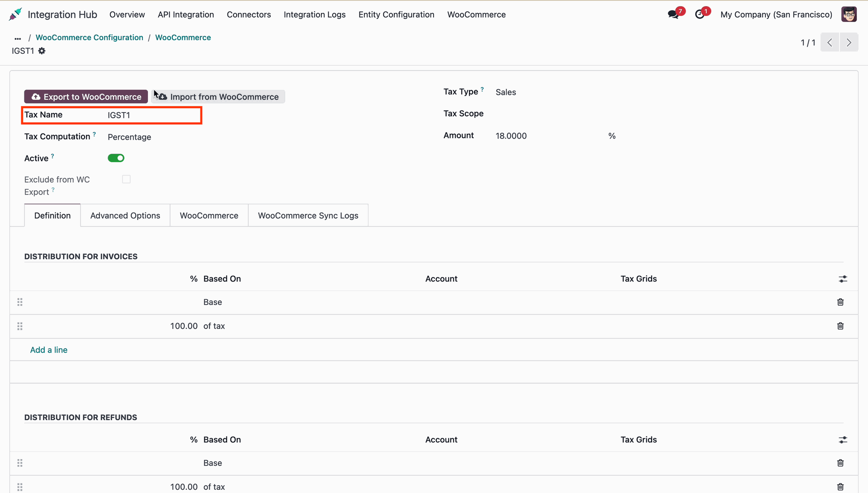Go to WooCommerce breadcrumb link

183,38
